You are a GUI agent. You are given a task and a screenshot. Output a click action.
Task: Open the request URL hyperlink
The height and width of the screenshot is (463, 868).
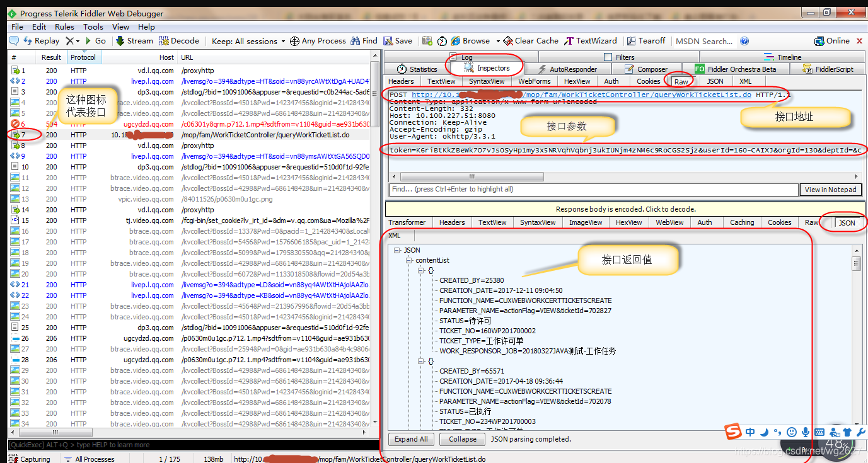tap(581, 94)
